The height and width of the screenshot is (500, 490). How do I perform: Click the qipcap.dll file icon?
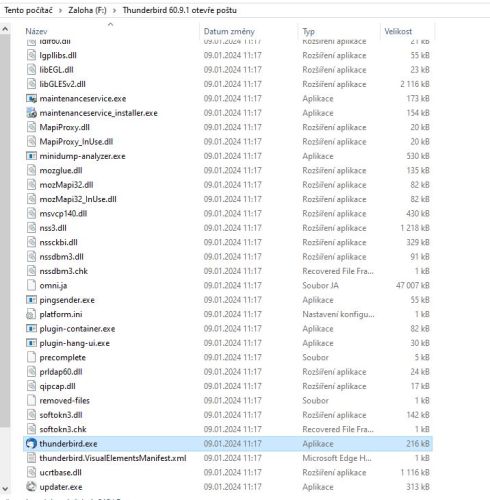click(31, 386)
